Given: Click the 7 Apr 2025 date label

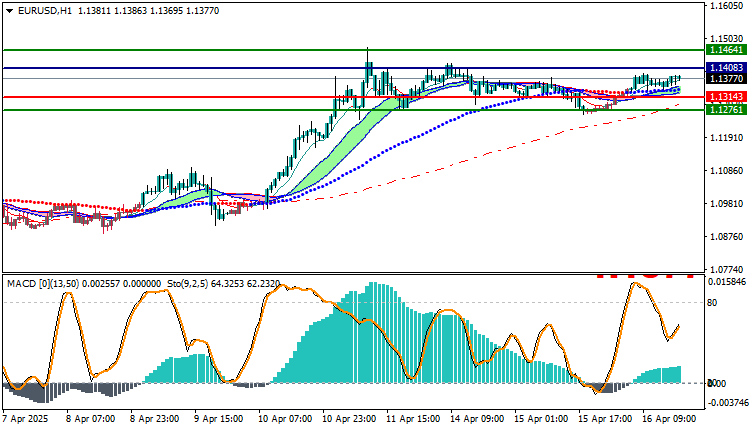Looking at the screenshot, I should pos(26,419).
